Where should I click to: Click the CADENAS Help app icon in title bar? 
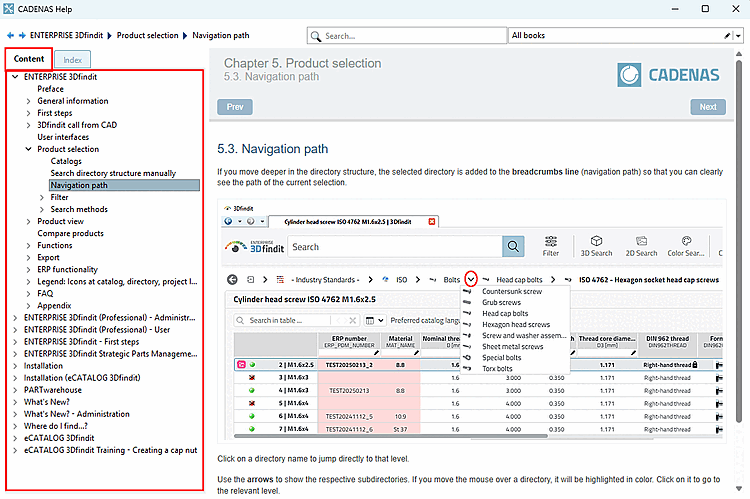[x=9, y=9]
